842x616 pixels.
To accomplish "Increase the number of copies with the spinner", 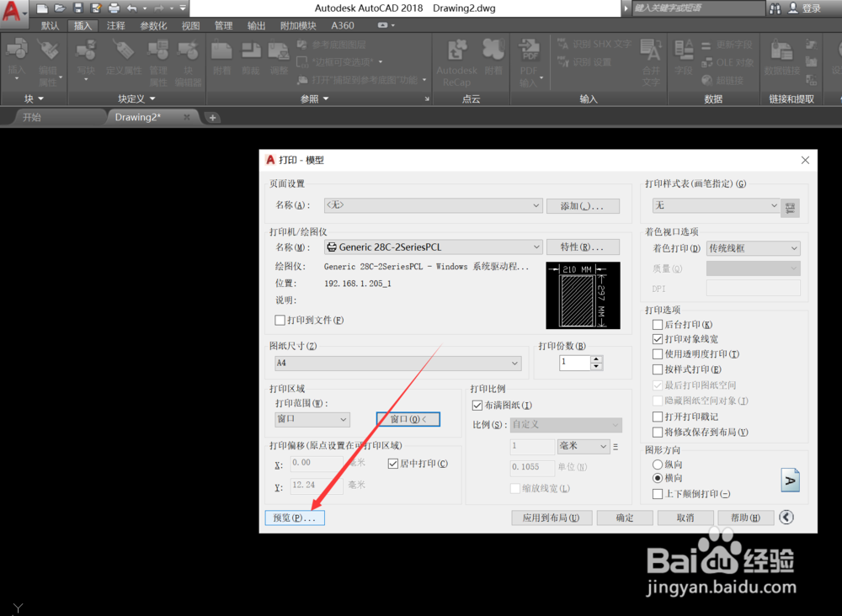I will pos(596,359).
